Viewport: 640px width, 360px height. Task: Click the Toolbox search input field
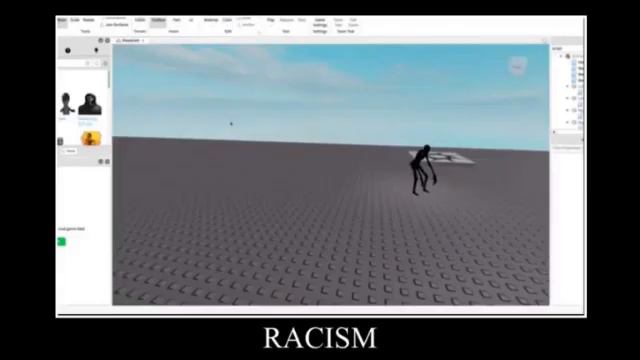click(x=71, y=63)
